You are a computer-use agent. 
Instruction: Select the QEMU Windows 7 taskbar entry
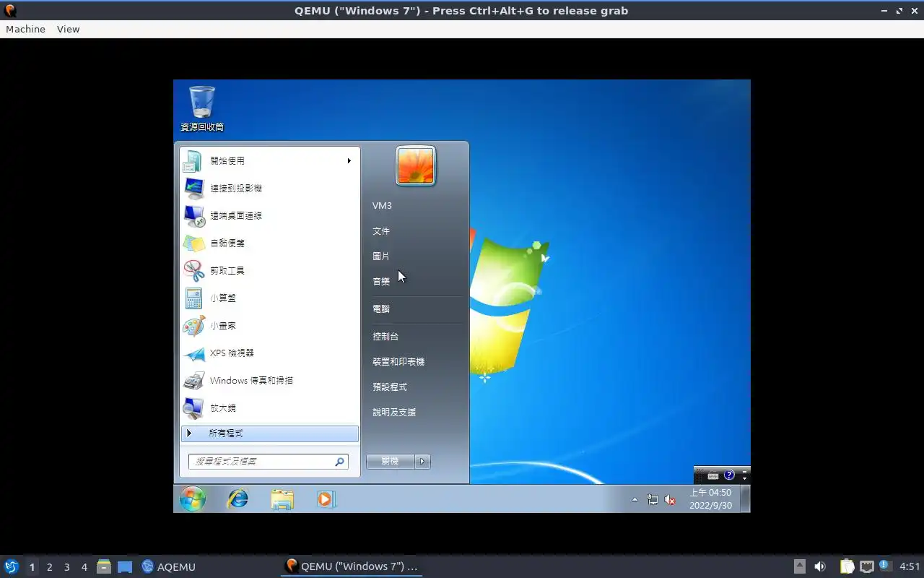click(x=352, y=566)
